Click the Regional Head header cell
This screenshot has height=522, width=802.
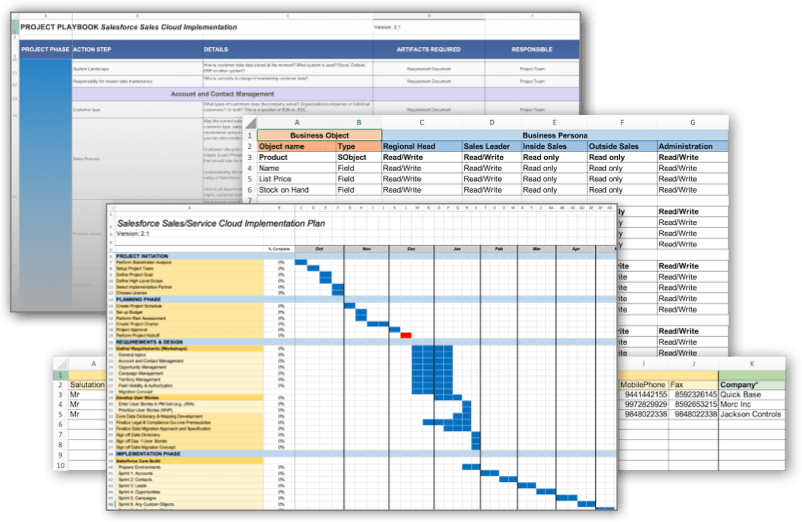[x=421, y=146]
